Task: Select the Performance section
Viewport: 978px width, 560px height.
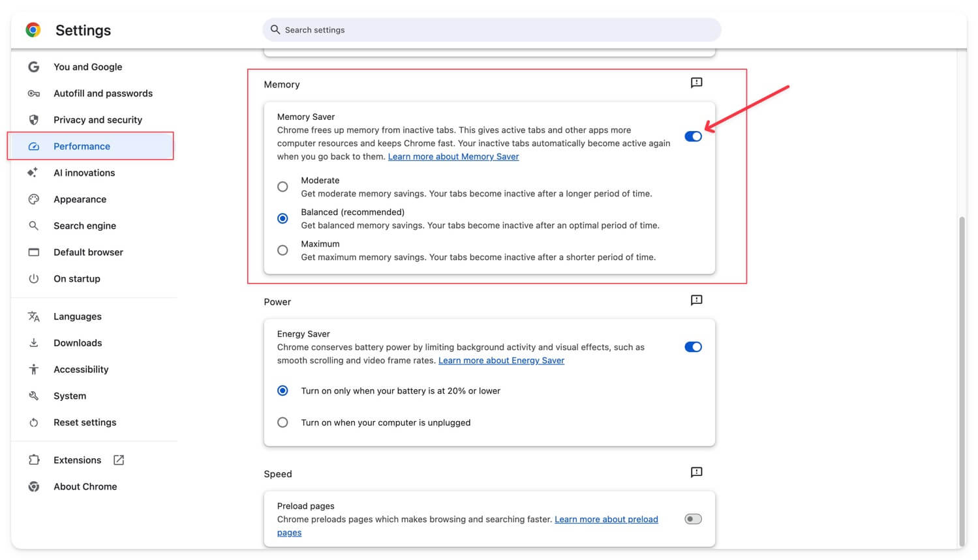Action: pos(93,147)
